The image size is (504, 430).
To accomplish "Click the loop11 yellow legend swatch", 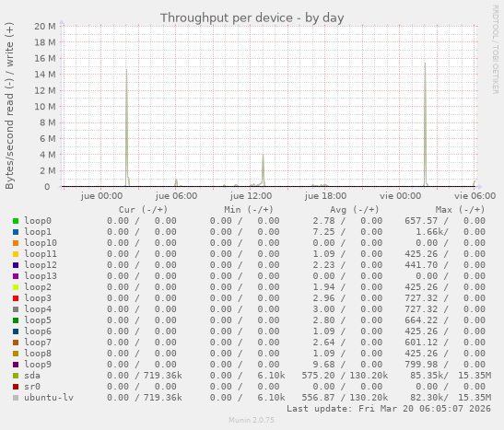I will 16,254.
